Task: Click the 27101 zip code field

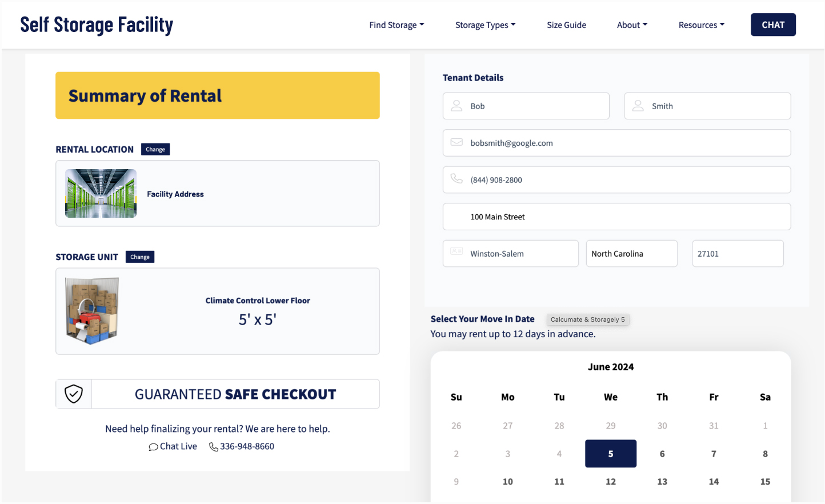Action: (x=738, y=254)
